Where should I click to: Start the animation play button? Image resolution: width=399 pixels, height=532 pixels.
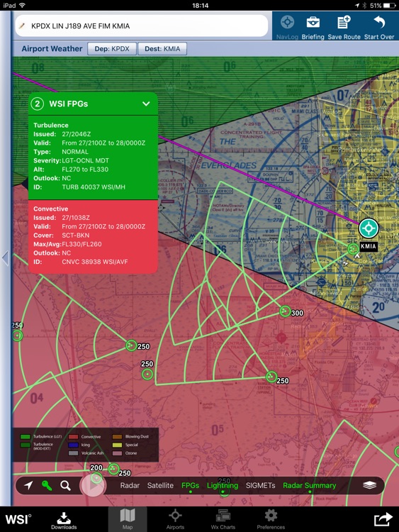93,485
